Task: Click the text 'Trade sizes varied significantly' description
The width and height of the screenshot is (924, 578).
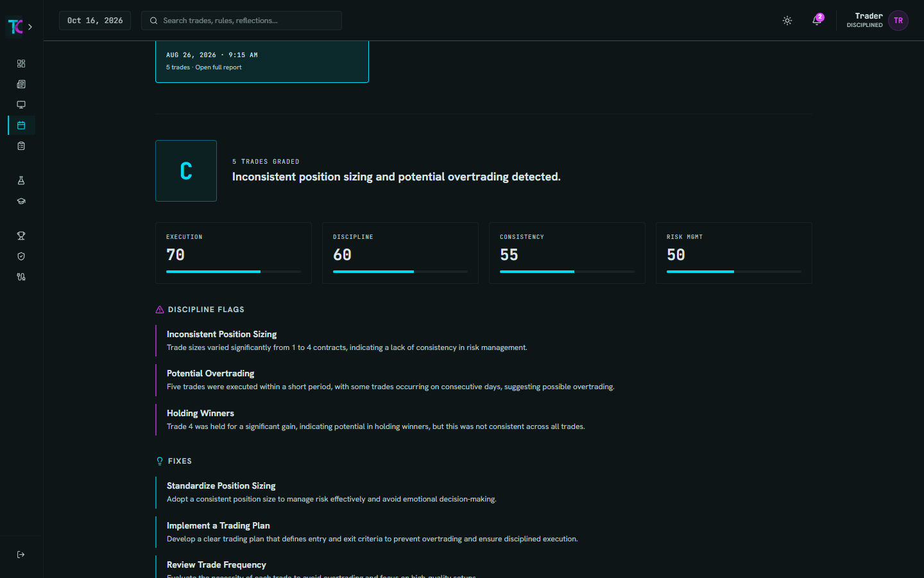Action: pos(347,347)
